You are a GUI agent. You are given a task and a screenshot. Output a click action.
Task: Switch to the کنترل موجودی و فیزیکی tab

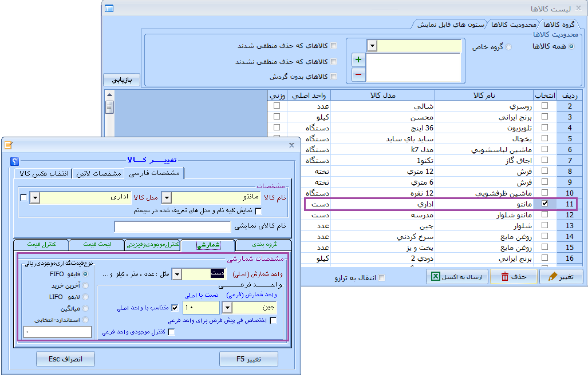click(x=153, y=245)
